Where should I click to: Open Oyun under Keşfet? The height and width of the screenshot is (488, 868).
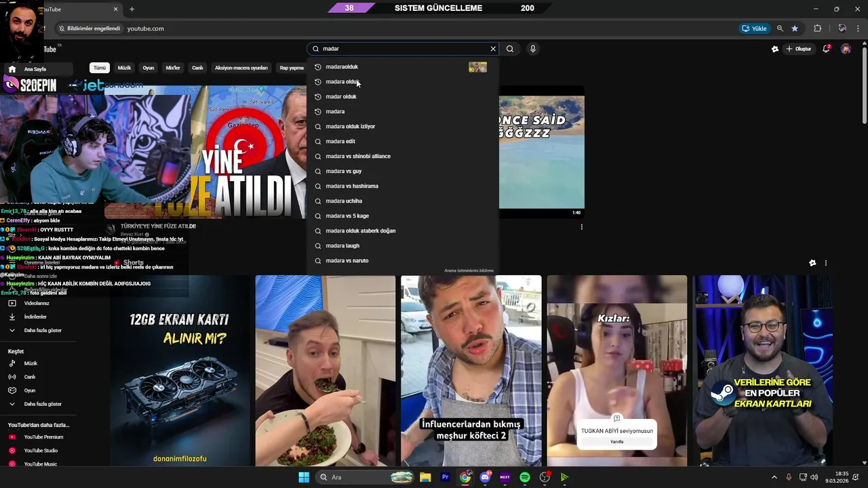[30, 390]
